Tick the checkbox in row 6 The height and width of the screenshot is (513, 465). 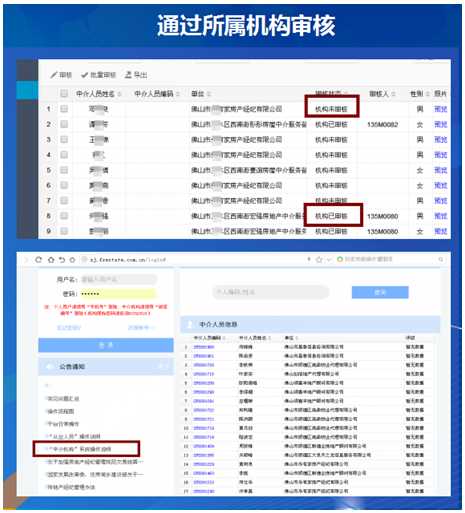point(64,185)
